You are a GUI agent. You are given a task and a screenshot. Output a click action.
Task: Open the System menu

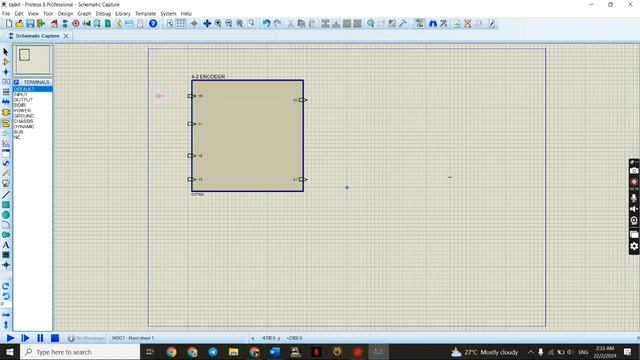(168, 13)
